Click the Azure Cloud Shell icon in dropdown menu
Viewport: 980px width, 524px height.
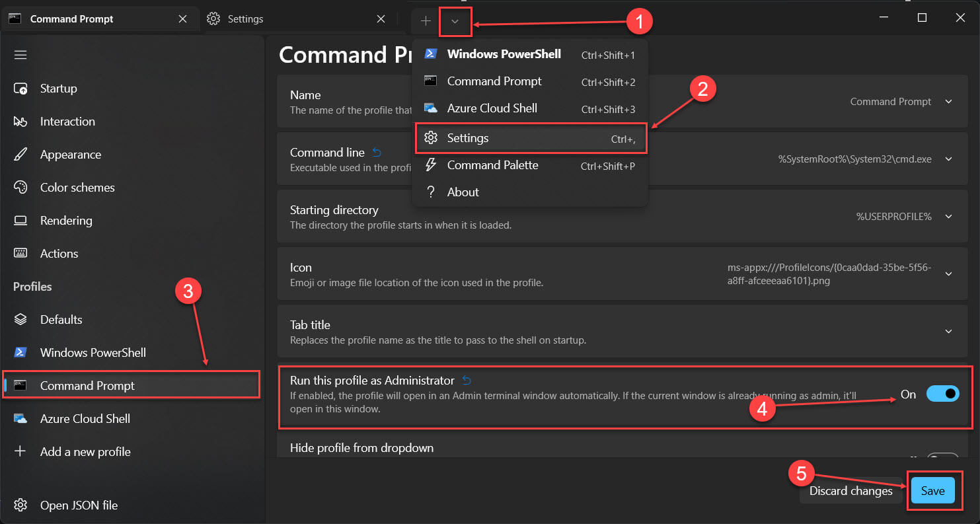tap(431, 108)
